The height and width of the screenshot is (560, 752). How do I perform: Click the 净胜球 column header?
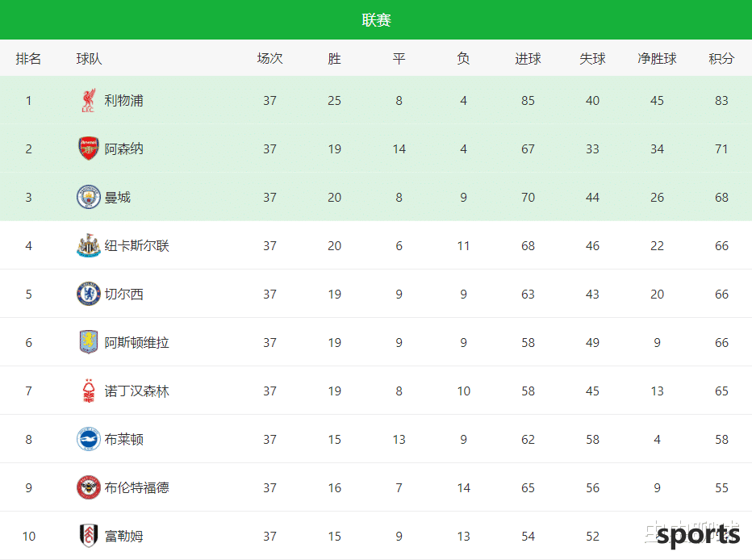pos(657,58)
